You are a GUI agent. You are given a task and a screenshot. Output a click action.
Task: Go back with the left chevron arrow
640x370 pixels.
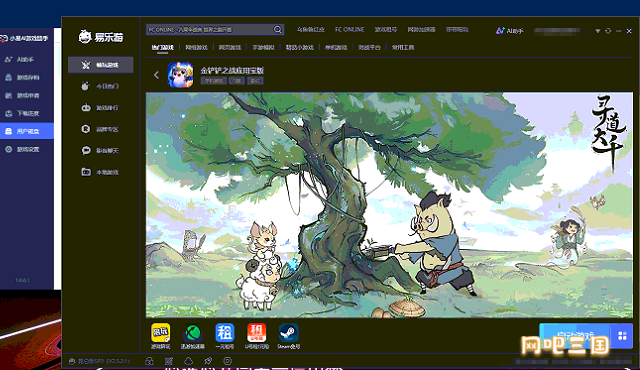pyautogui.click(x=156, y=75)
